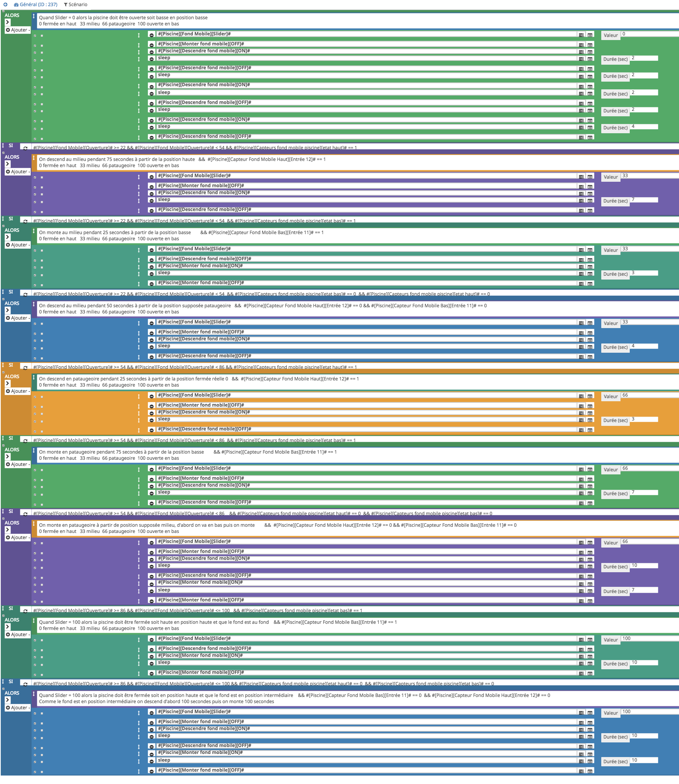Uncheck the checked checkbox on Valeur 0 Slider row
Viewport: 679px width, 784px height.
(35, 35)
